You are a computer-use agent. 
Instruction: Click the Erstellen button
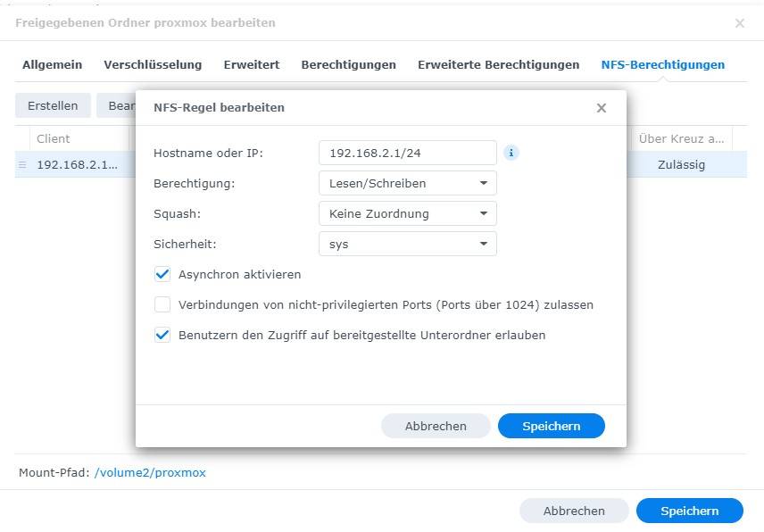point(53,105)
